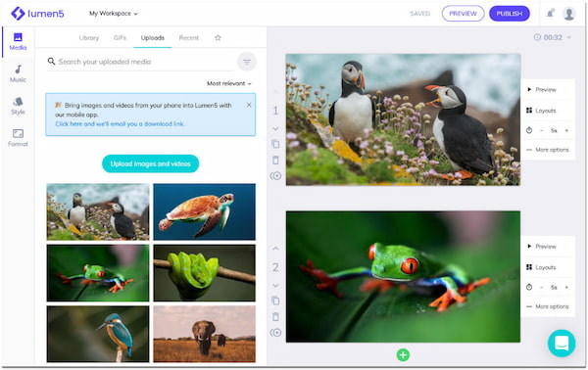Delete scene 2 with trash icon
Viewport: 588px width, 370px height.
pyautogui.click(x=275, y=317)
